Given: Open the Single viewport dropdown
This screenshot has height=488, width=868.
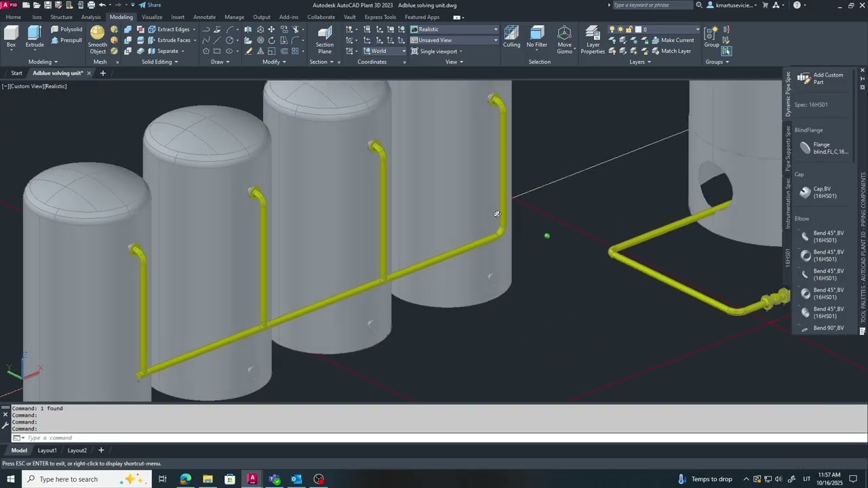Looking at the screenshot, I should (437, 51).
